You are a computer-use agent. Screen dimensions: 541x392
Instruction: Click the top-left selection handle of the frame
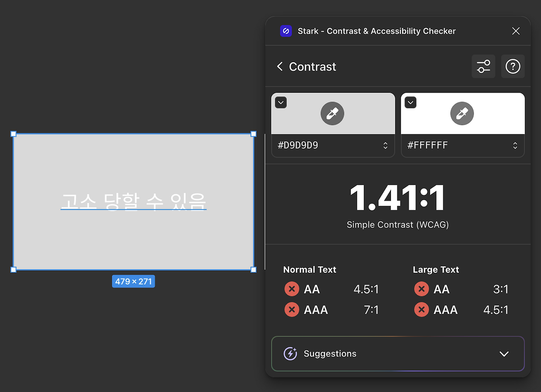14,134
